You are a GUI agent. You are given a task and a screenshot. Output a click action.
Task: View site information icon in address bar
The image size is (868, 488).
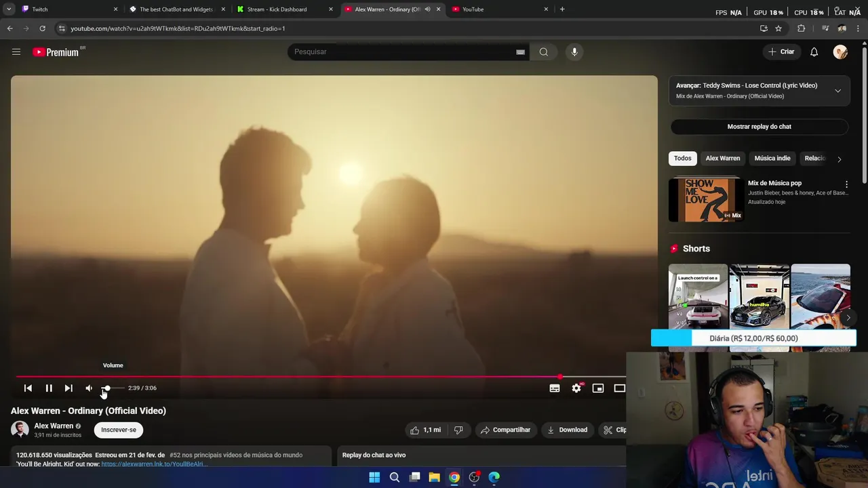click(x=62, y=28)
